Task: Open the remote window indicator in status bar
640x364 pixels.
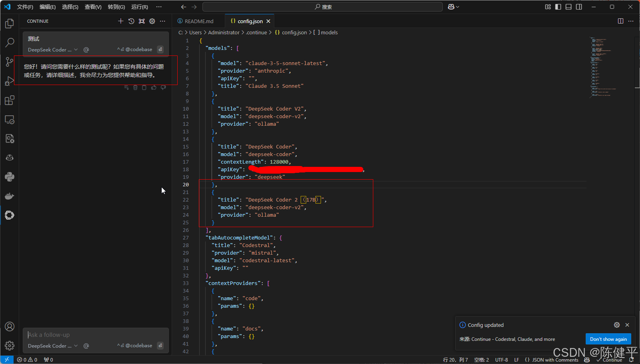Action: click(7, 360)
